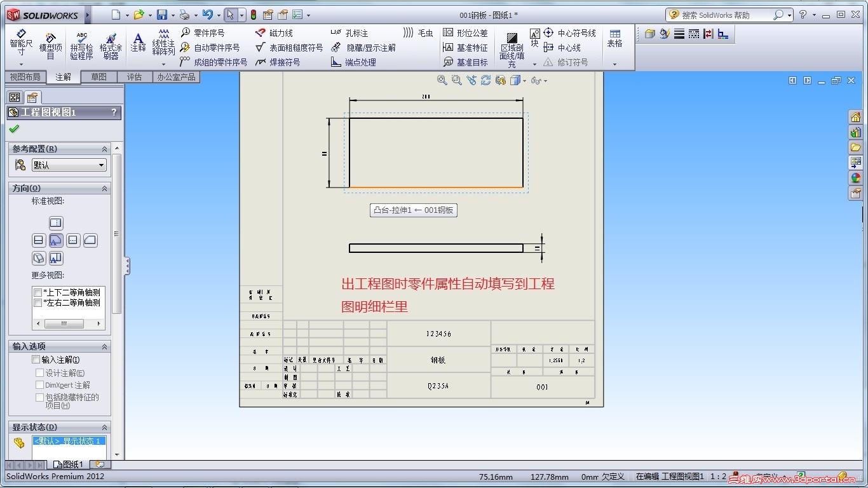Check the *上下二等角轴测 view checkbox
Viewport: 868px width, 488px height.
[x=38, y=293]
